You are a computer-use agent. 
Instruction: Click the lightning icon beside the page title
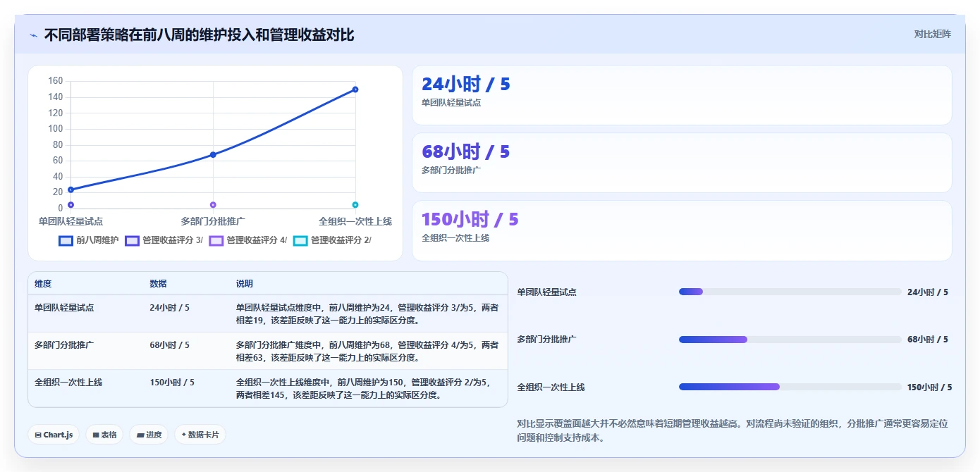pyautogui.click(x=33, y=35)
